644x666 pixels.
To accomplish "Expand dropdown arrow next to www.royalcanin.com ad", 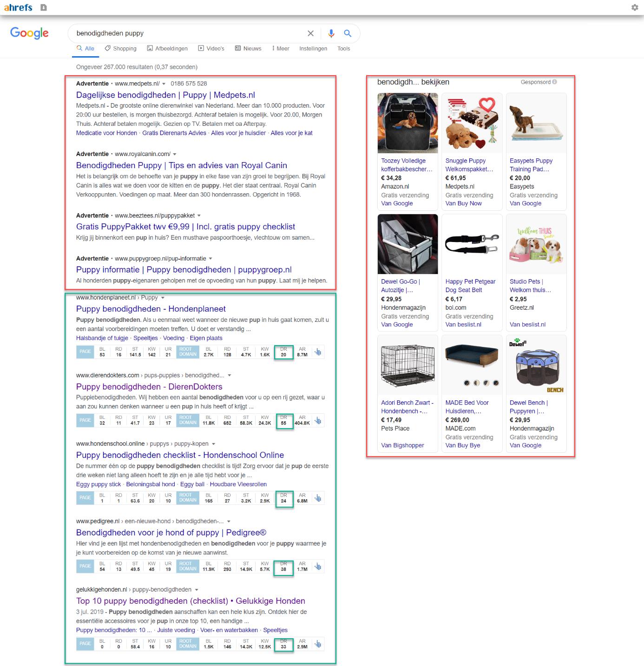I will click(x=175, y=154).
